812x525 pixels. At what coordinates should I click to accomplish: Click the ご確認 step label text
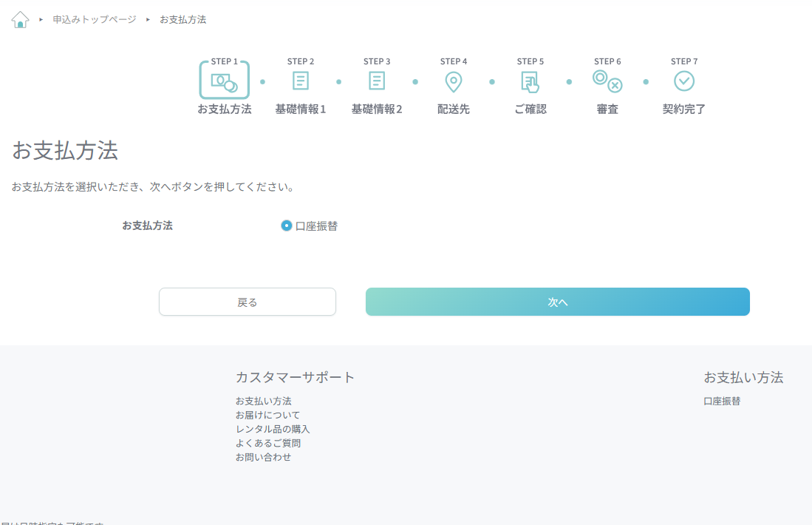click(530, 109)
